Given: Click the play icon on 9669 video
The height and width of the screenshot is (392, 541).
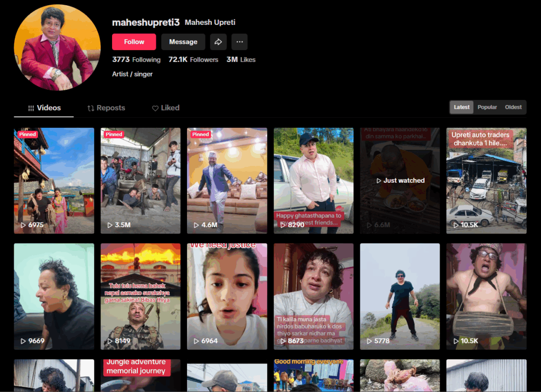Looking at the screenshot, I should [23, 341].
